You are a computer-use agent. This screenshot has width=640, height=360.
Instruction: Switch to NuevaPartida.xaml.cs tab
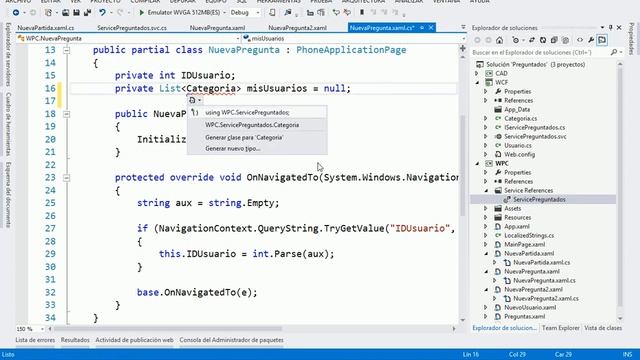[46, 28]
